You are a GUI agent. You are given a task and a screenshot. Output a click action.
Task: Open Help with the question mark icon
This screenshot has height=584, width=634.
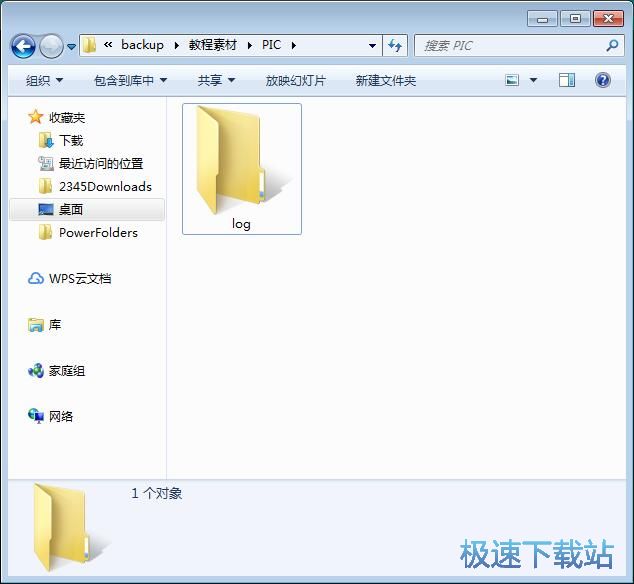pyautogui.click(x=602, y=80)
